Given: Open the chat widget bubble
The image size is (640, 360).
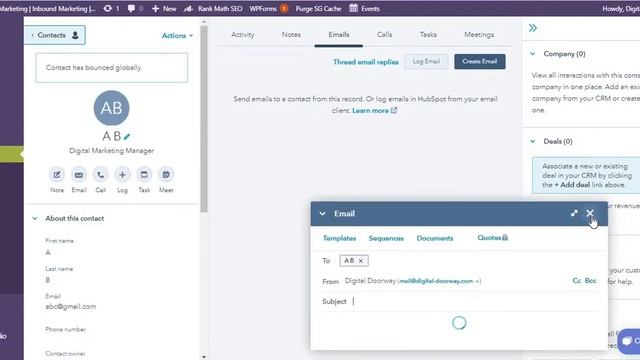Looking at the screenshot, I should click(x=629, y=341).
